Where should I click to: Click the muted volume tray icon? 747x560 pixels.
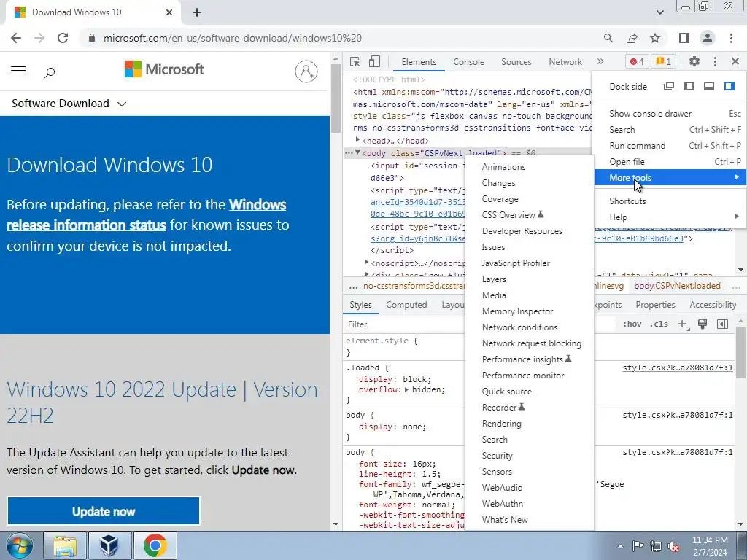point(673,545)
